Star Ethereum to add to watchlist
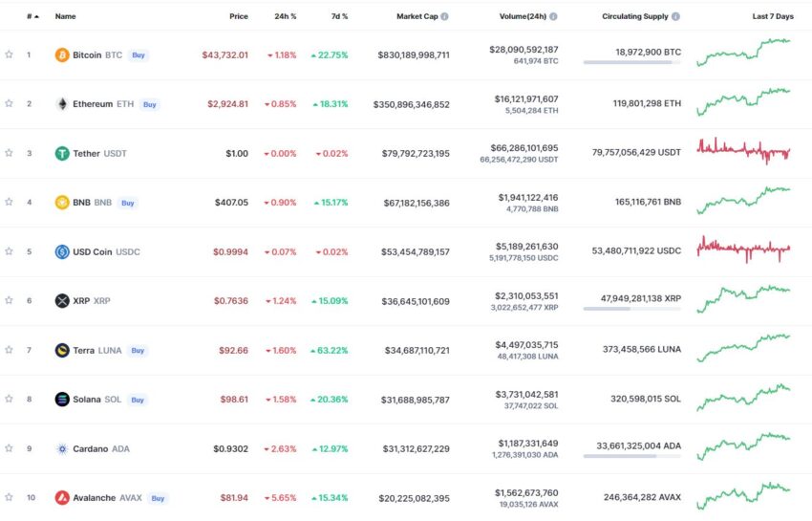812x521 pixels. click(x=9, y=103)
